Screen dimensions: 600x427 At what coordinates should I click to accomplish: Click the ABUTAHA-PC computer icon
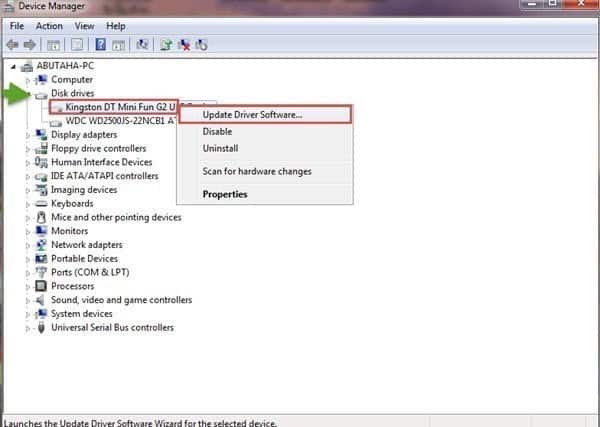coord(26,67)
